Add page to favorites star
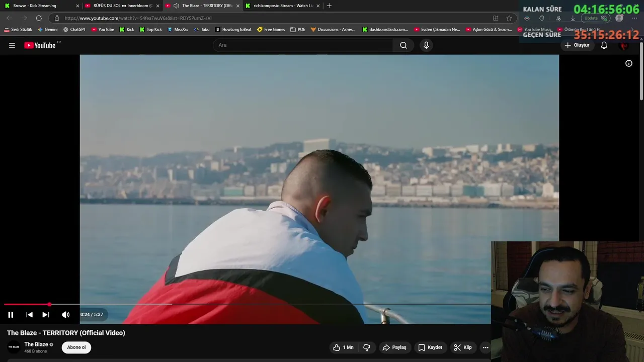This screenshot has height=362, width=644. click(x=509, y=18)
